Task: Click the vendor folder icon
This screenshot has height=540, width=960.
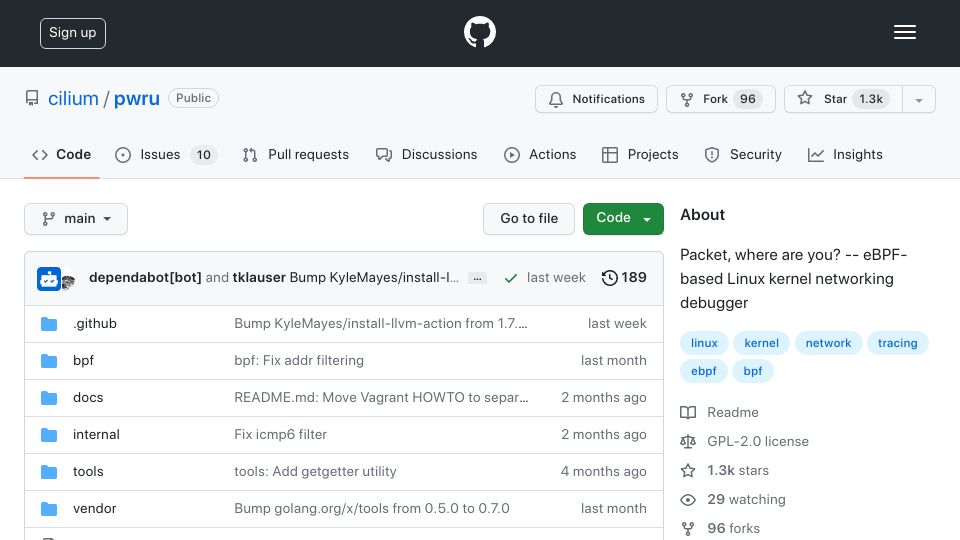Action: pyautogui.click(x=49, y=509)
